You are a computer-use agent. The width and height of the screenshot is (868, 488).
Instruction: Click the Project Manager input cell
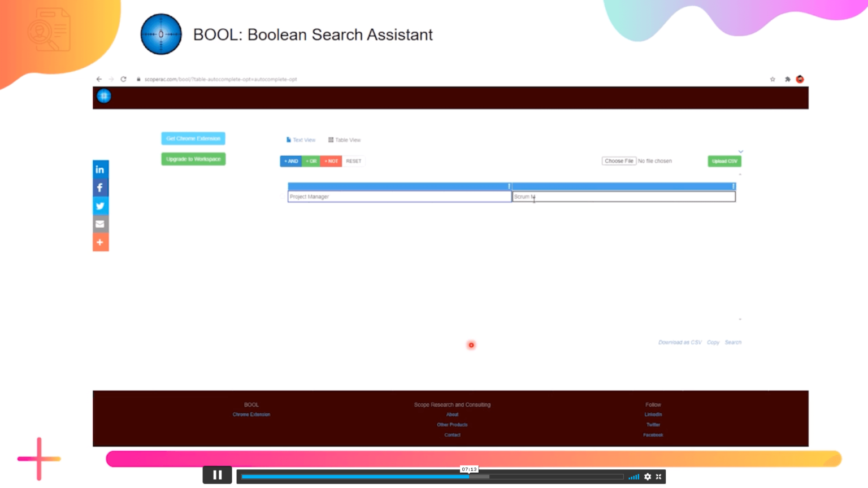(x=400, y=197)
